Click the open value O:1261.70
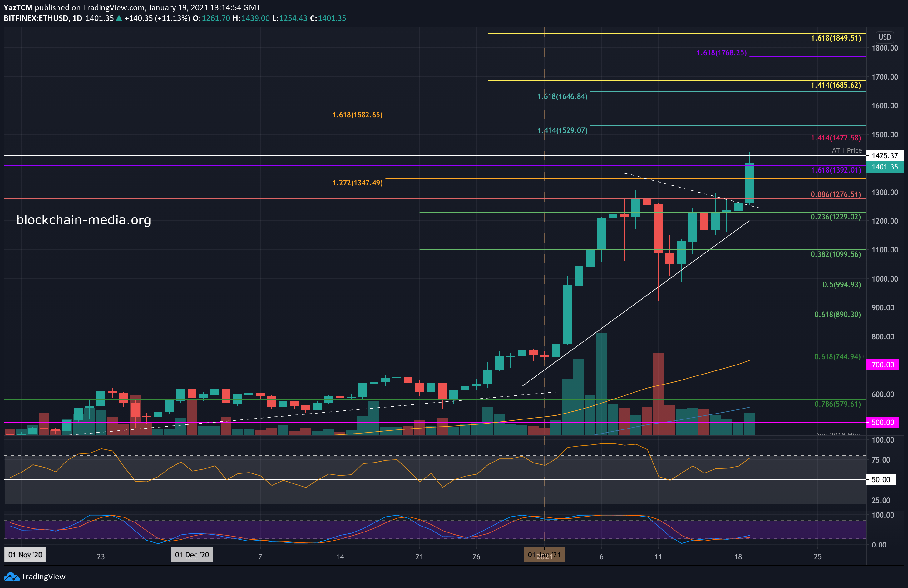Screen dimensions: 908x588 click(211, 18)
